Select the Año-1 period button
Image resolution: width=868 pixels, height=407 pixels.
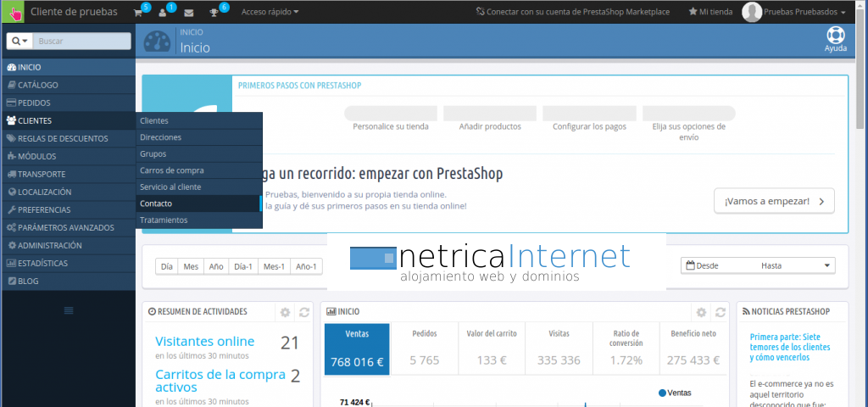[x=304, y=266]
